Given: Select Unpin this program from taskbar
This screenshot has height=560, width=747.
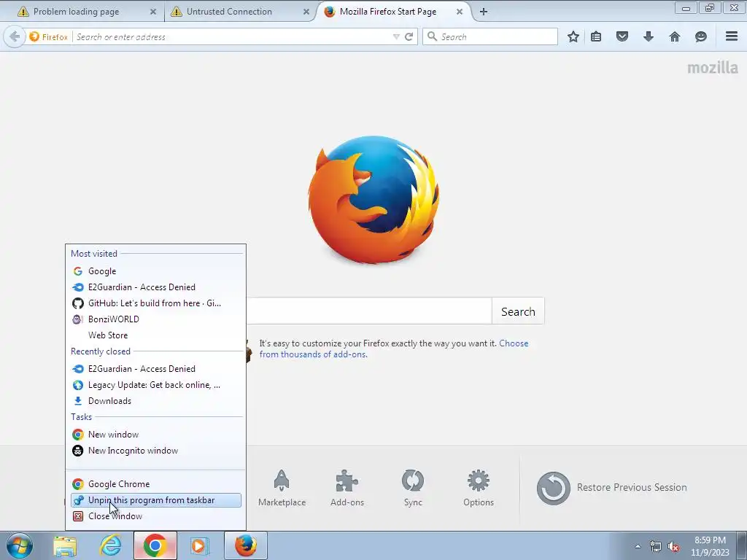Looking at the screenshot, I should point(156,500).
